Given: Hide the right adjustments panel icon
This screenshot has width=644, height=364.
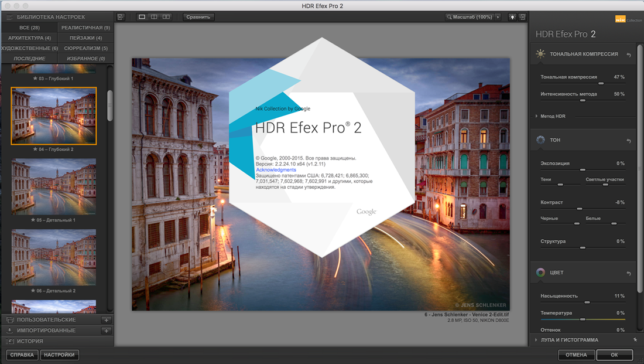Looking at the screenshot, I should pyautogui.click(x=522, y=17).
